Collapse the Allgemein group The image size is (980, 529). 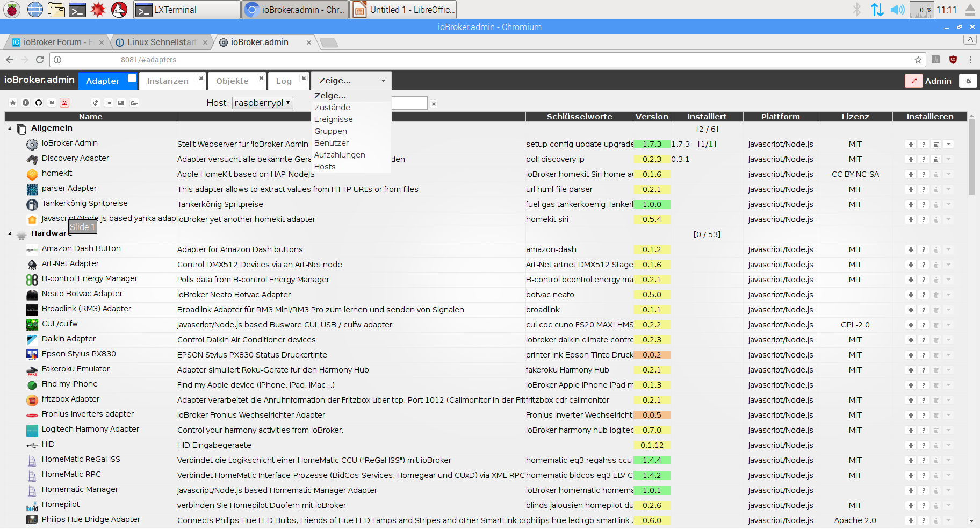pos(10,128)
